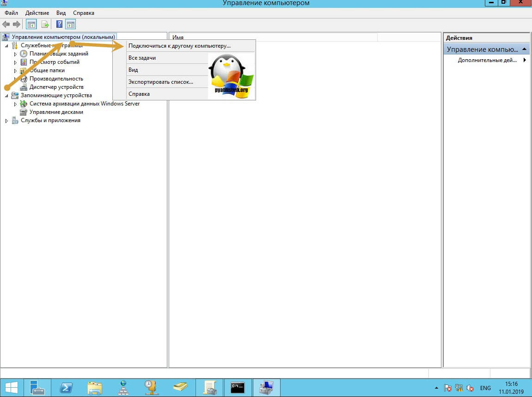The image size is (532, 397).
Task: Click the Export list toolbar icon
Action: tap(45, 25)
